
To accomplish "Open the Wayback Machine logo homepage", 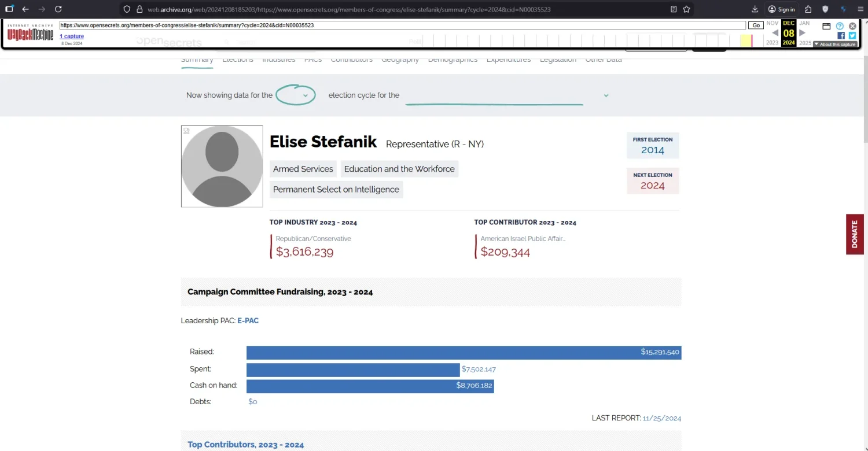I will coord(30,33).
